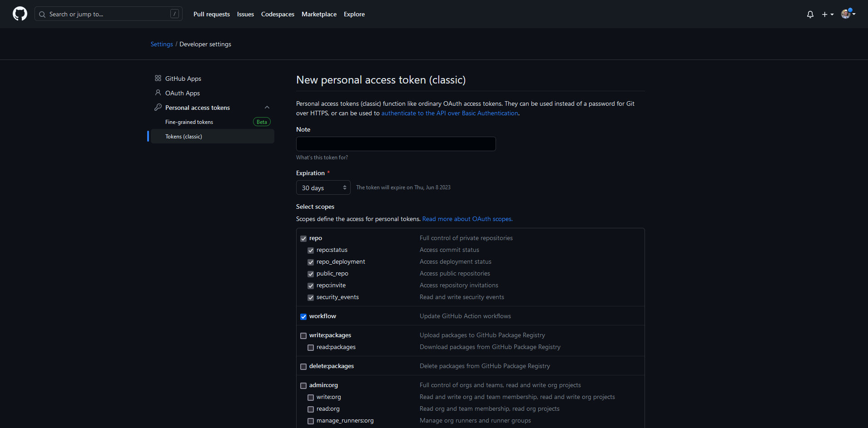868x428 pixels.
Task: Click the Beta badge beside Fine-grained tokens
Action: 262,122
